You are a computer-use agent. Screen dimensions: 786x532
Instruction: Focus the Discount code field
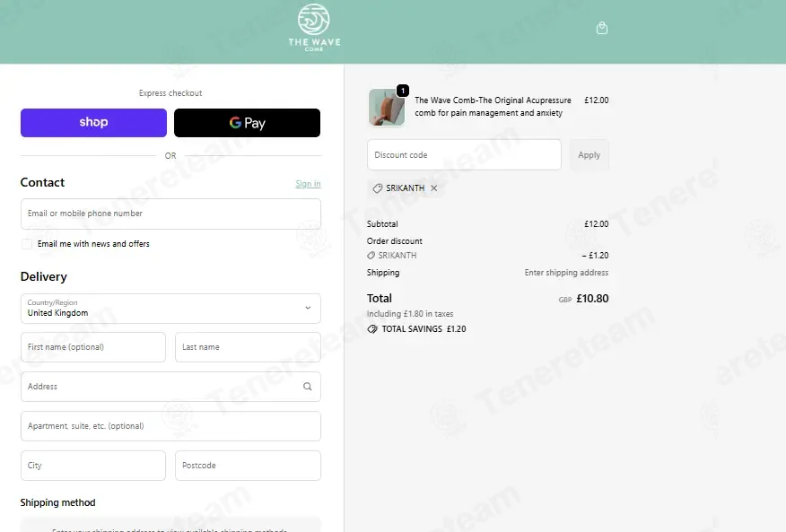[464, 155]
